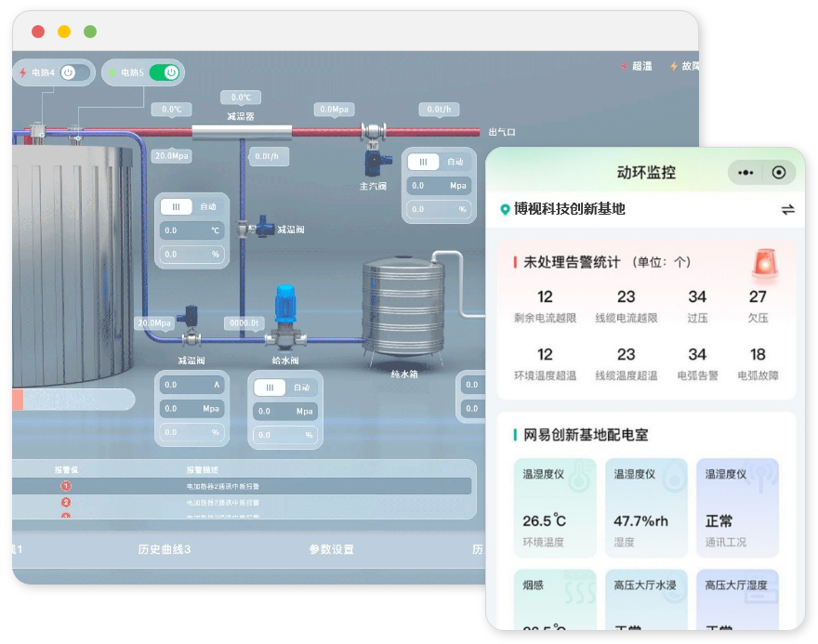The width and height of the screenshot is (818, 644).
Task: Turn off the 电热5 power switch
Action: [164, 72]
